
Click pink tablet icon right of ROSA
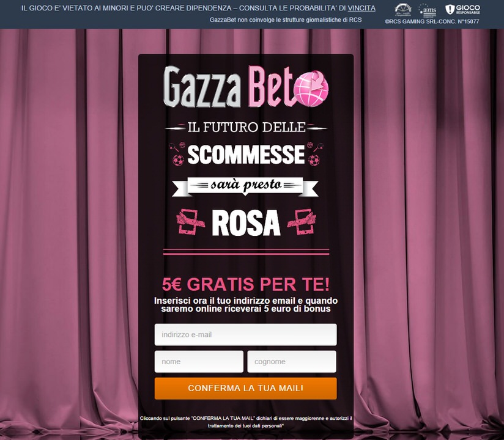click(302, 222)
